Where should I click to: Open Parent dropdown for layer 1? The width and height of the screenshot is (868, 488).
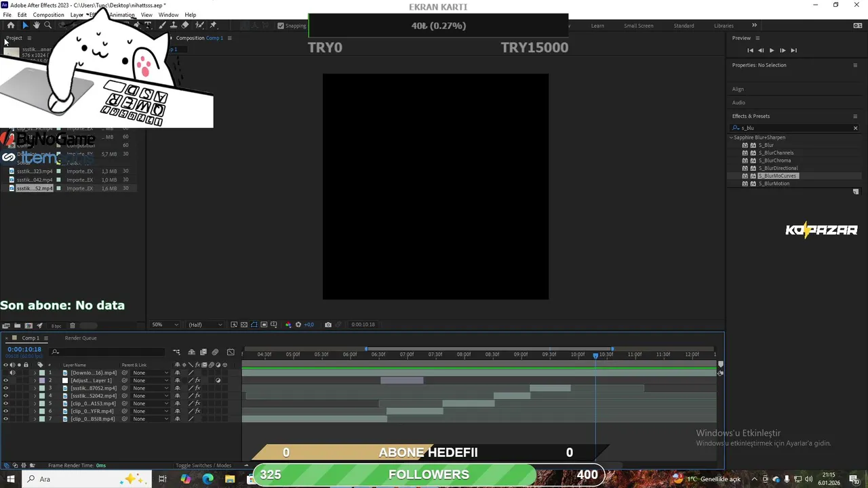pos(150,373)
